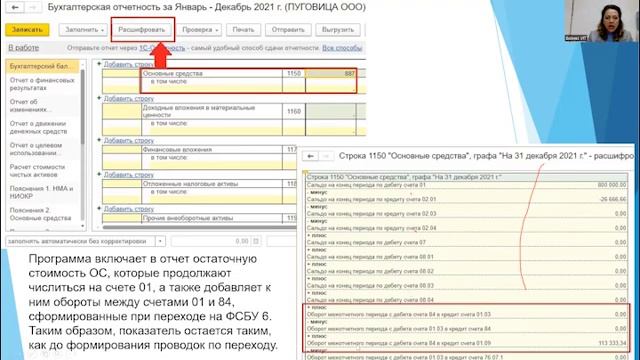Select Сальдо по дебету счета 08.04 row
This screenshot has width=640, height=360.
coord(467,300)
